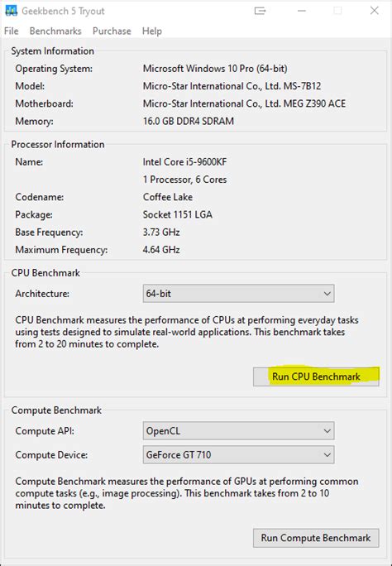Open the Purchase menu

click(112, 31)
